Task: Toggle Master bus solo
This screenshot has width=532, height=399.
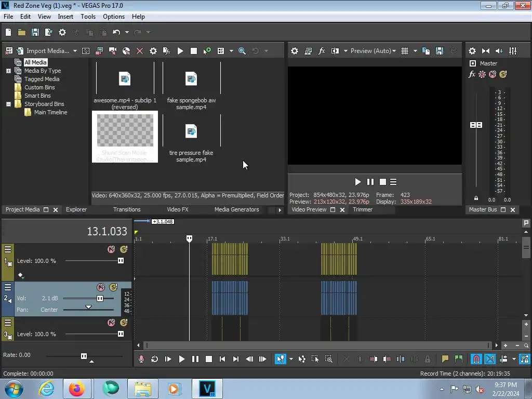Action: [x=503, y=74]
